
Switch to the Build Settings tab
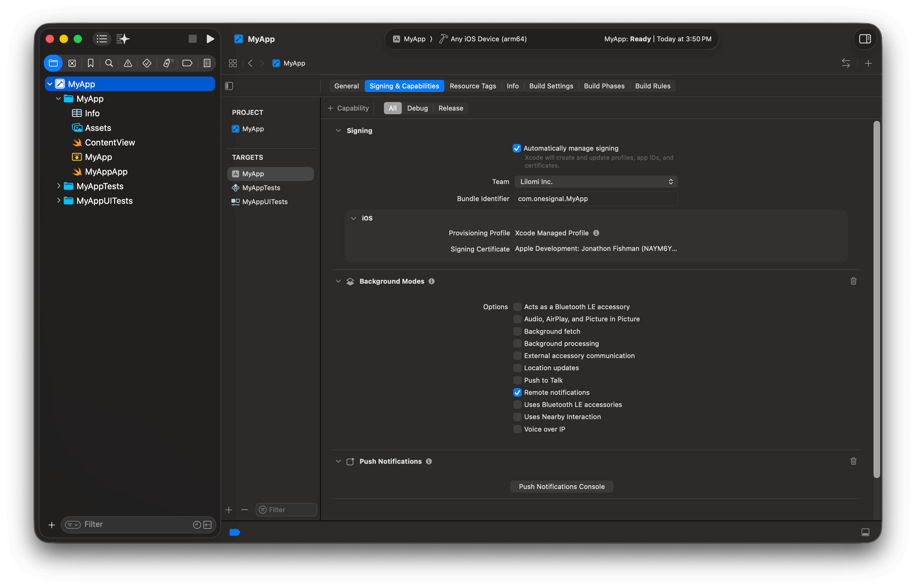pos(551,86)
